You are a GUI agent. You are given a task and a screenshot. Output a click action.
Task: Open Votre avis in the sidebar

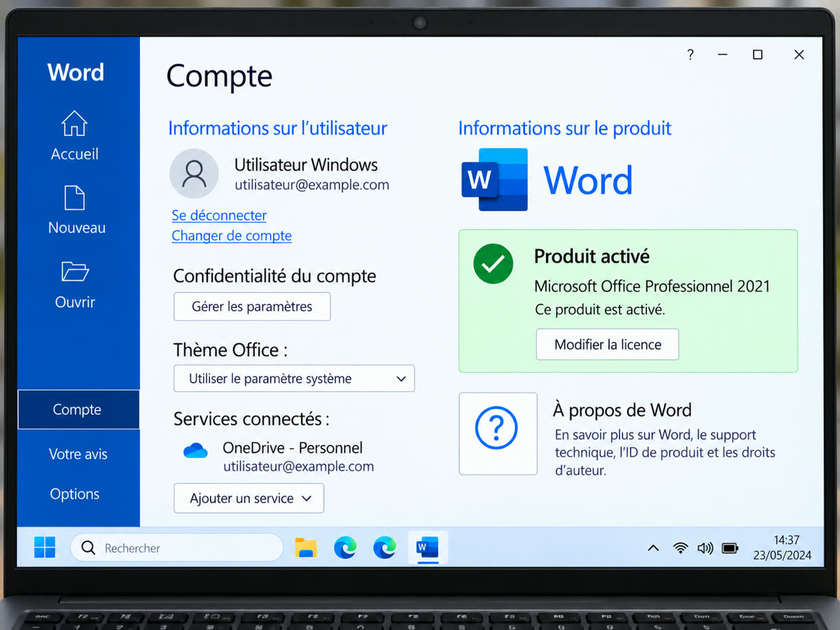78,454
